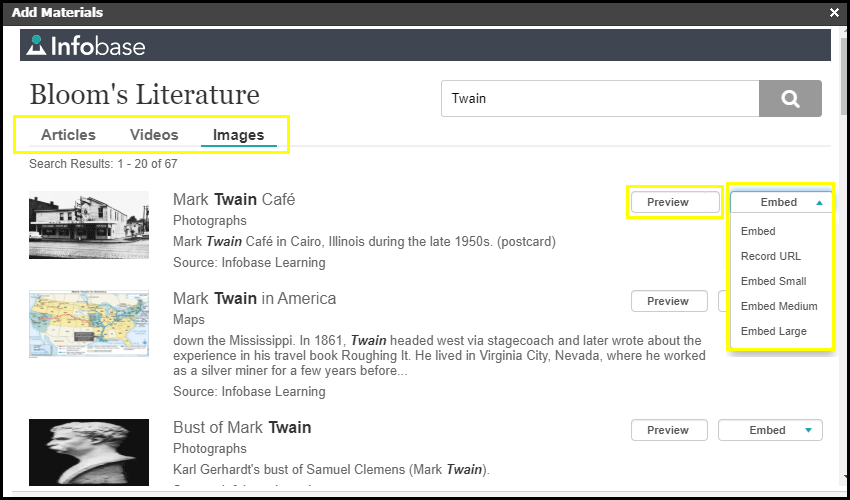The width and height of the screenshot is (850, 500).
Task: Choose Embed Medium in the dropdown list
Action: [x=779, y=306]
